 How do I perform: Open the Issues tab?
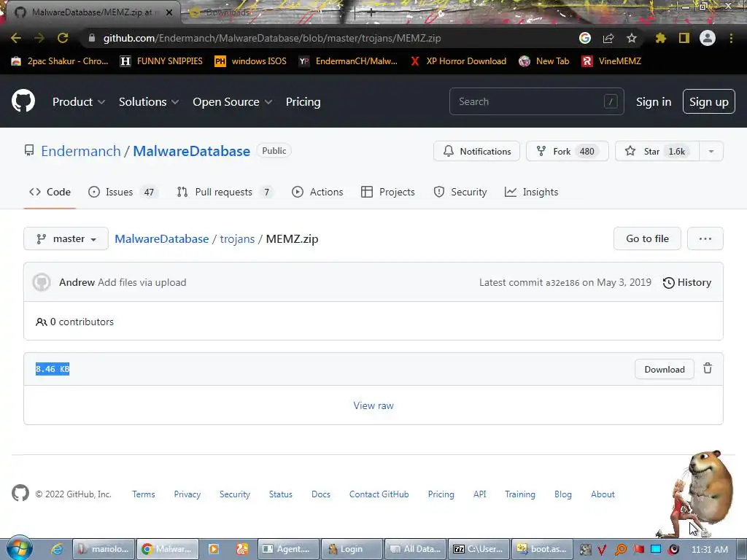(x=123, y=192)
